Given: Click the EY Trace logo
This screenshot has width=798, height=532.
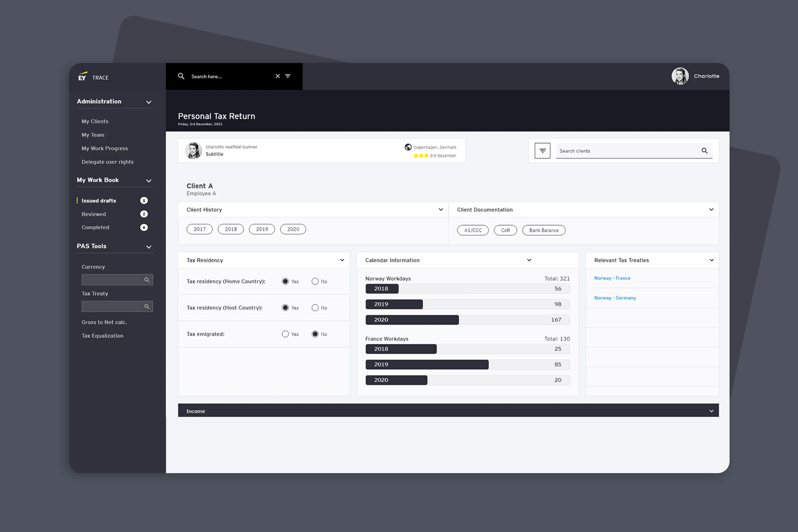Looking at the screenshot, I should click(x=93, y=77).
